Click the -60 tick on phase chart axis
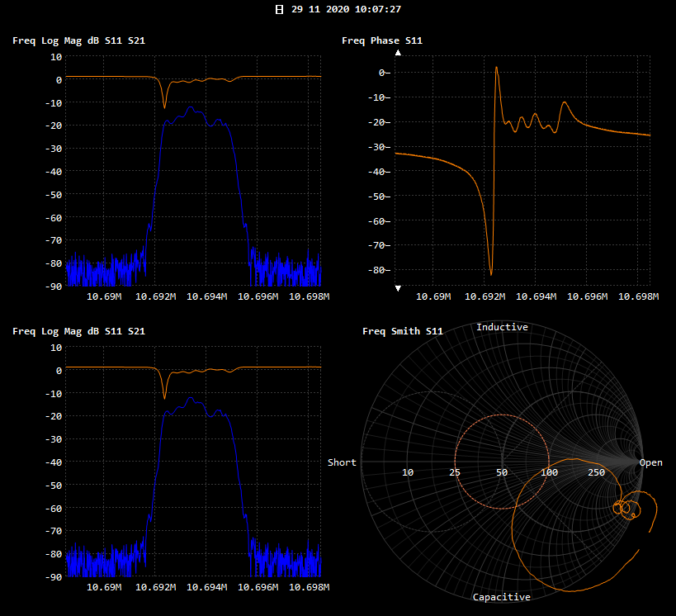Viewport: 676px width, 616px height. [379, 221]
